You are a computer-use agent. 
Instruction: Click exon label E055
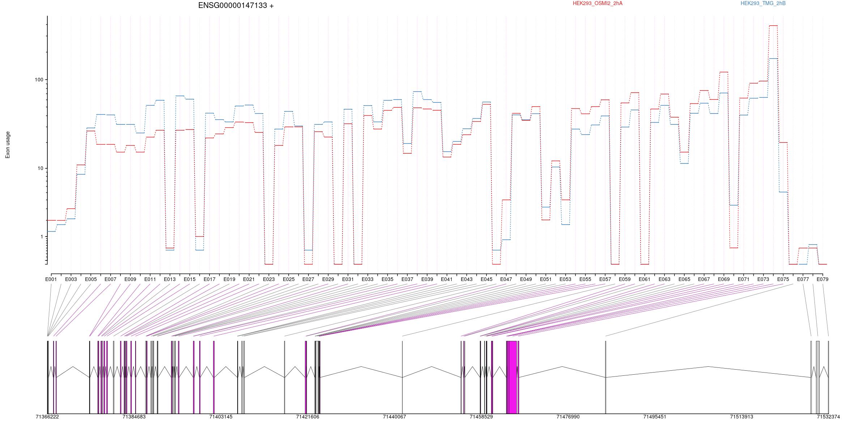tap(585, 279)
